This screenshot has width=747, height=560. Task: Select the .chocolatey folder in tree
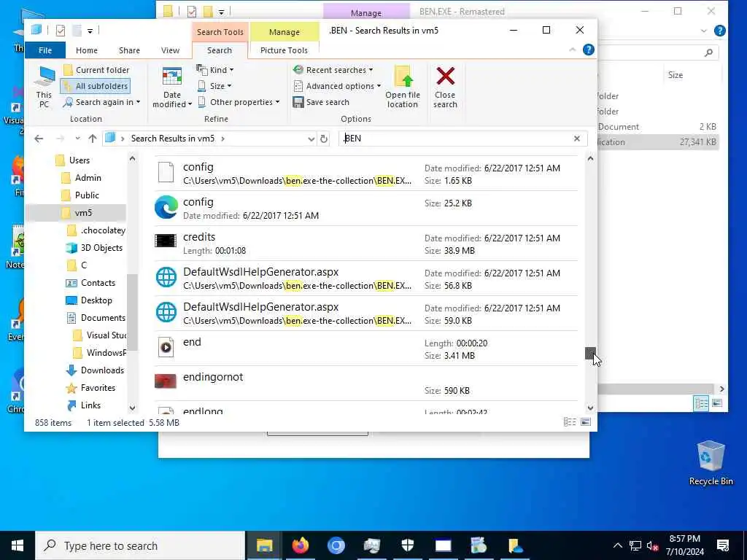point(97,230)
